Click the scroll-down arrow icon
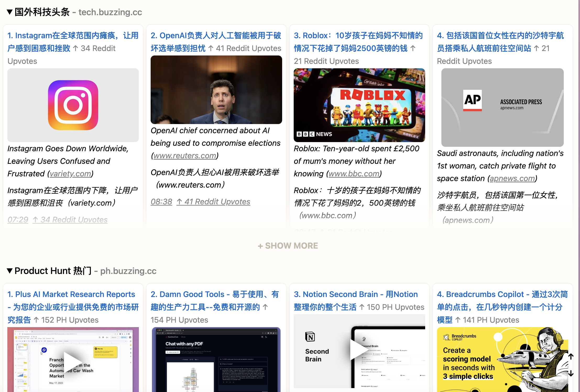 coord(571,373)
